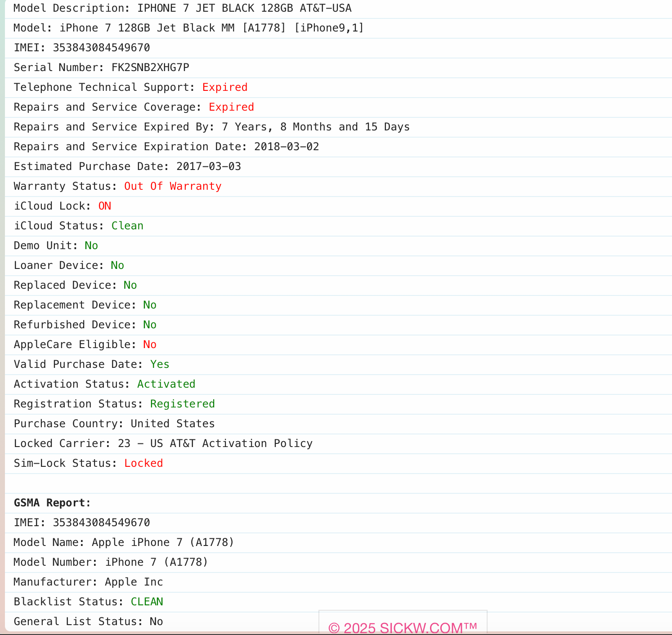Click the IMEI line above Serial Number
Image resolution: width=672 pixels, height=635 pixels.
coord(82,48)
